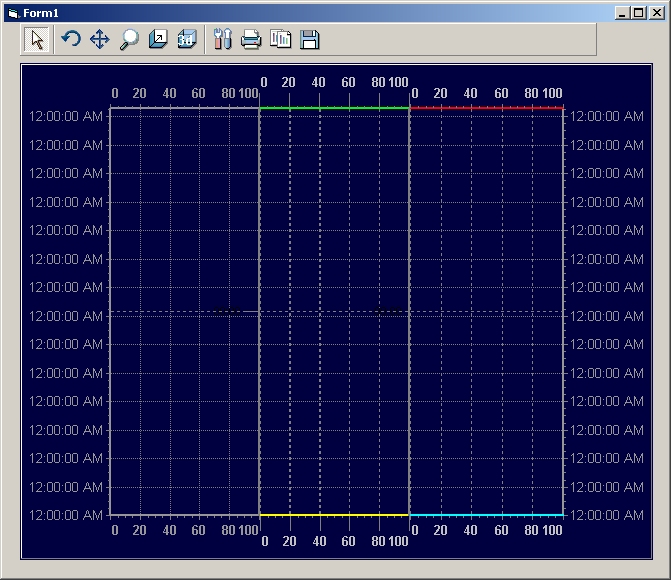Minimize the Form1 window
671x580 pixels.
(x=623, y=13)
